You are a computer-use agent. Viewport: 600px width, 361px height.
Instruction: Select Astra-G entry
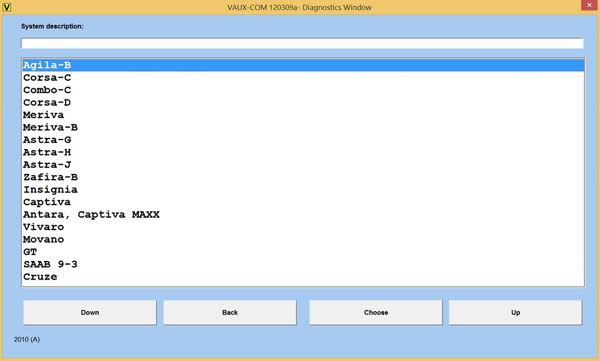[x=303, y=140]
